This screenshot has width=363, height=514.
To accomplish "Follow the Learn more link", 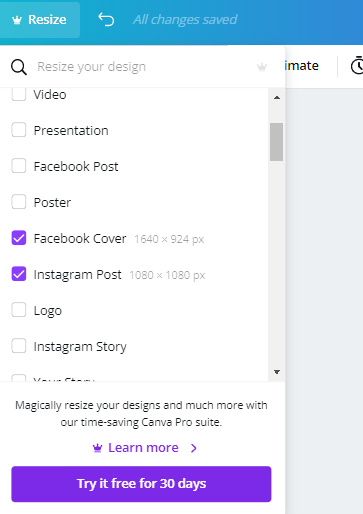I will click(x=143, y=448).
